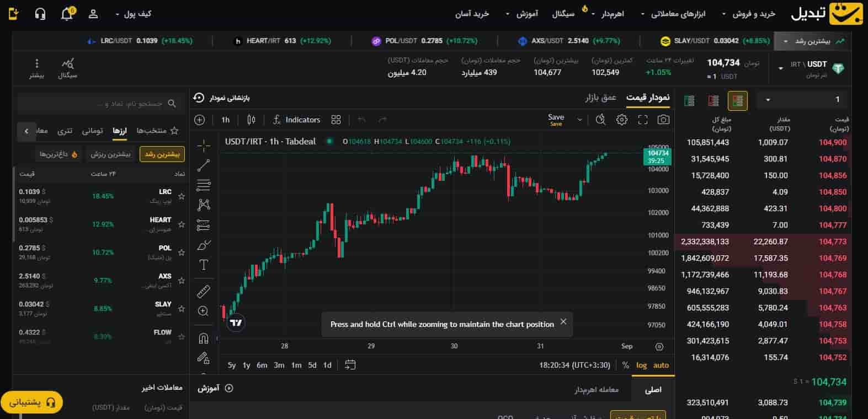Open the signal icon beside the market stats
Screen dimensions: 868x419
(68, 68)
